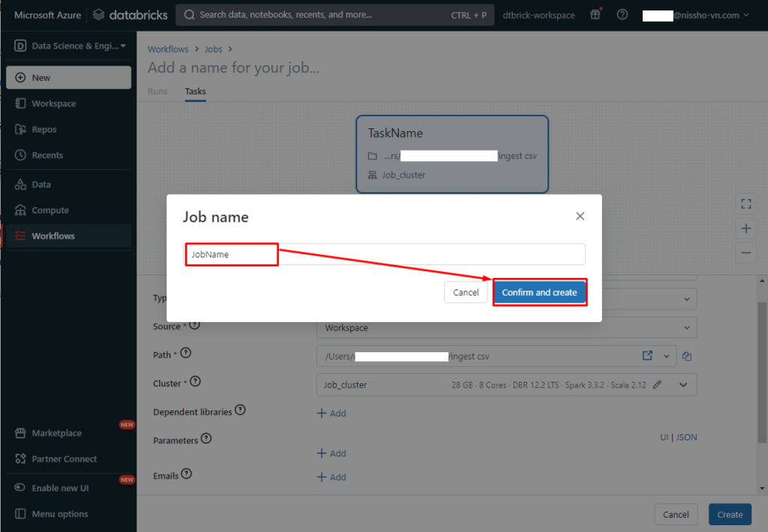This screenshot has height=532, width=768.
Task: Open Workspace from the sidebar
Action: (x=68, y=103)
